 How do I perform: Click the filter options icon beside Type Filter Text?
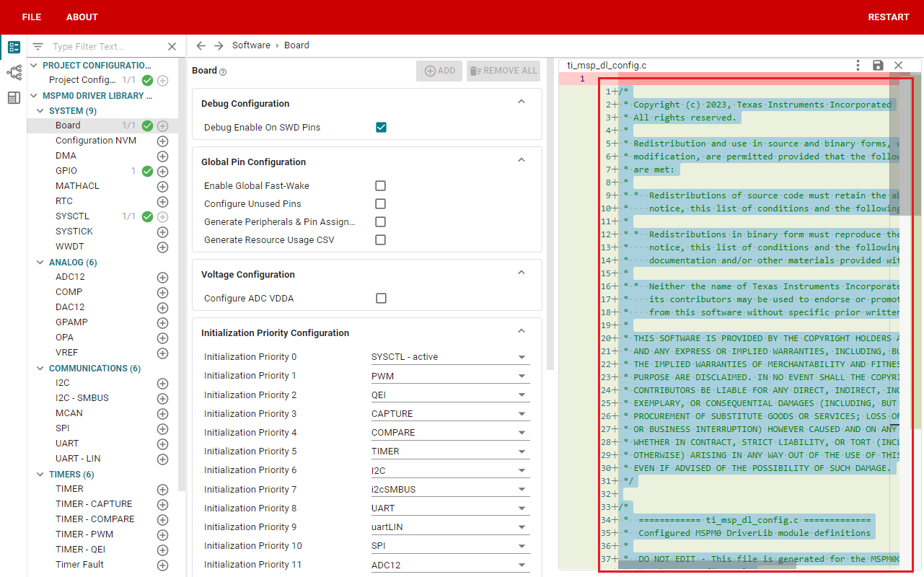(x=38, y=46)
